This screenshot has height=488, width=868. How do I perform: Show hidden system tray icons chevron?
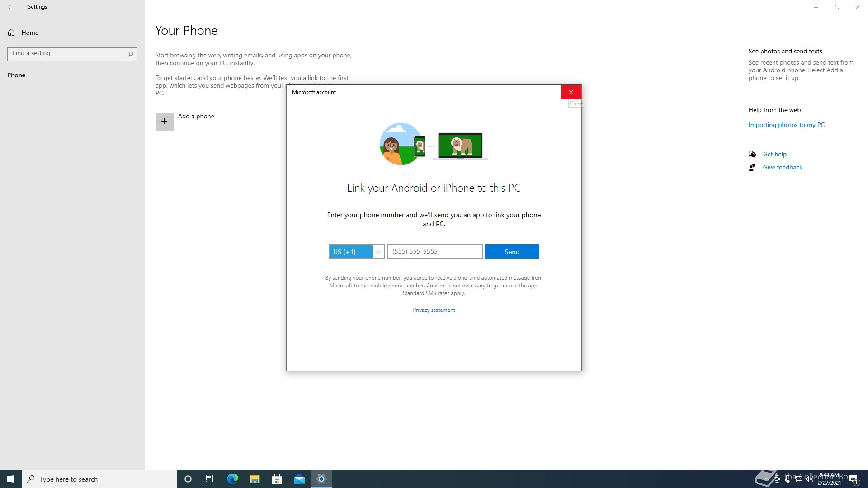pos(766,479)
